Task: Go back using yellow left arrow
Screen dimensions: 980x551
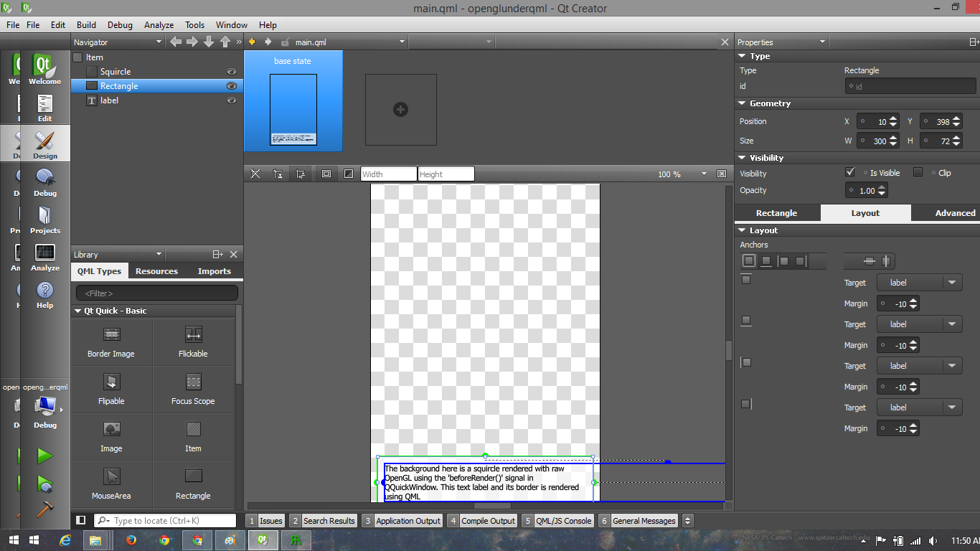Action: point(252,42)
